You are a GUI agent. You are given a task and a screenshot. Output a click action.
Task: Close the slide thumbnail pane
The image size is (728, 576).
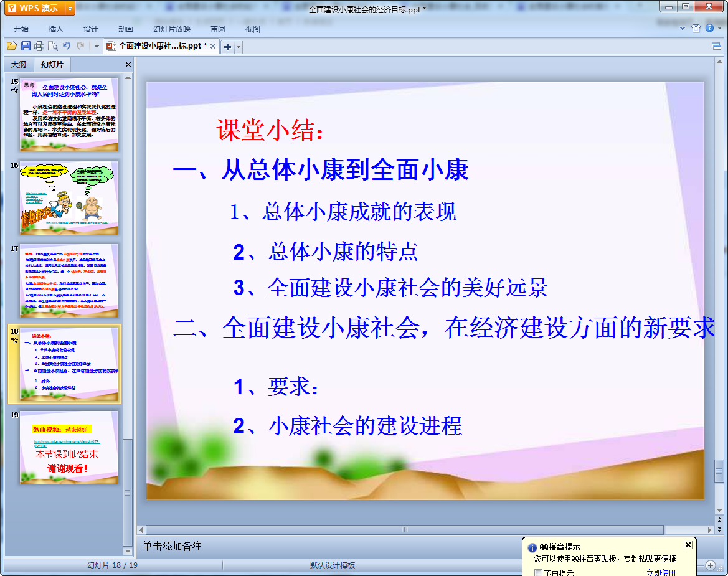128,65
